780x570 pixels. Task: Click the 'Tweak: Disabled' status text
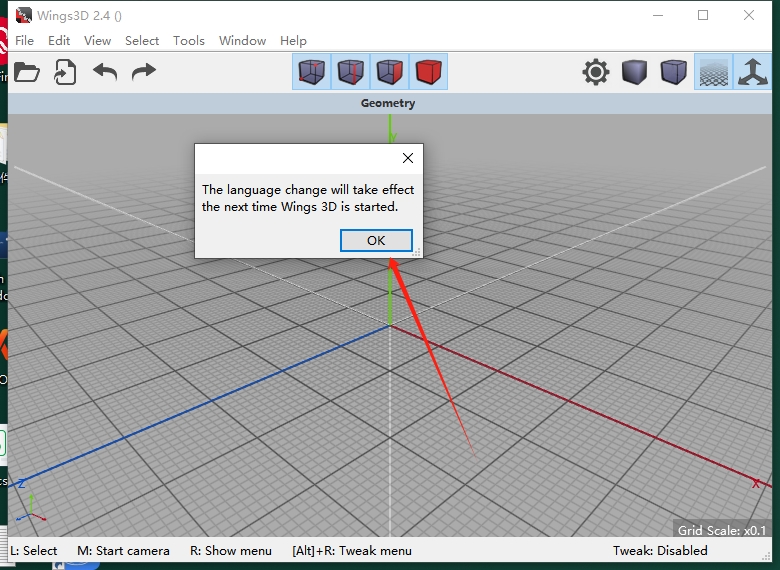pyautogui.click(x=660, y=551)
